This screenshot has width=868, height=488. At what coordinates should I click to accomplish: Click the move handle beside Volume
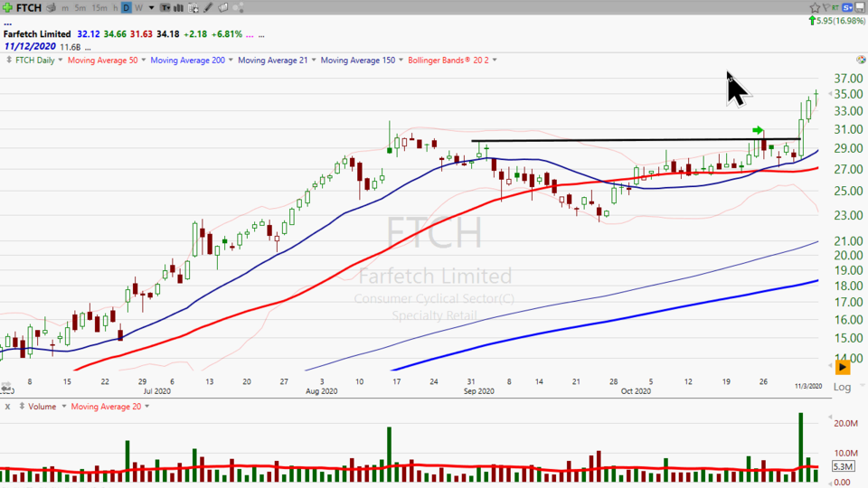22,406
